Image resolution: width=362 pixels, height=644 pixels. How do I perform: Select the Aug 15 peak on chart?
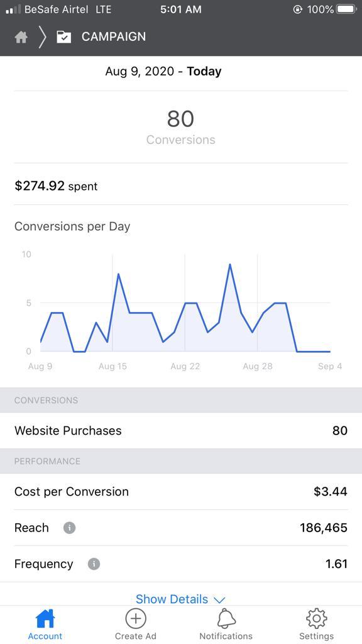tap(118, 274)
